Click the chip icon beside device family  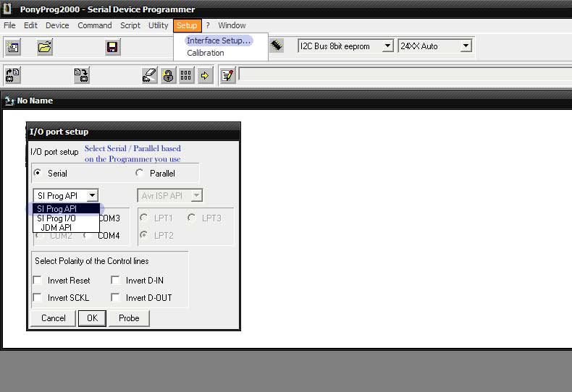pos(277,46)
